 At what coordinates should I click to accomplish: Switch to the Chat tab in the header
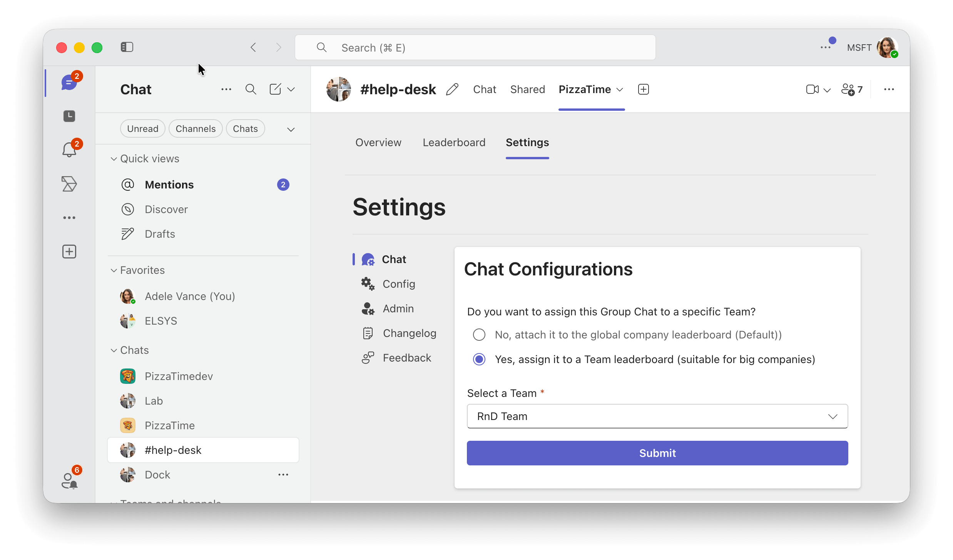tap(485, 89)
